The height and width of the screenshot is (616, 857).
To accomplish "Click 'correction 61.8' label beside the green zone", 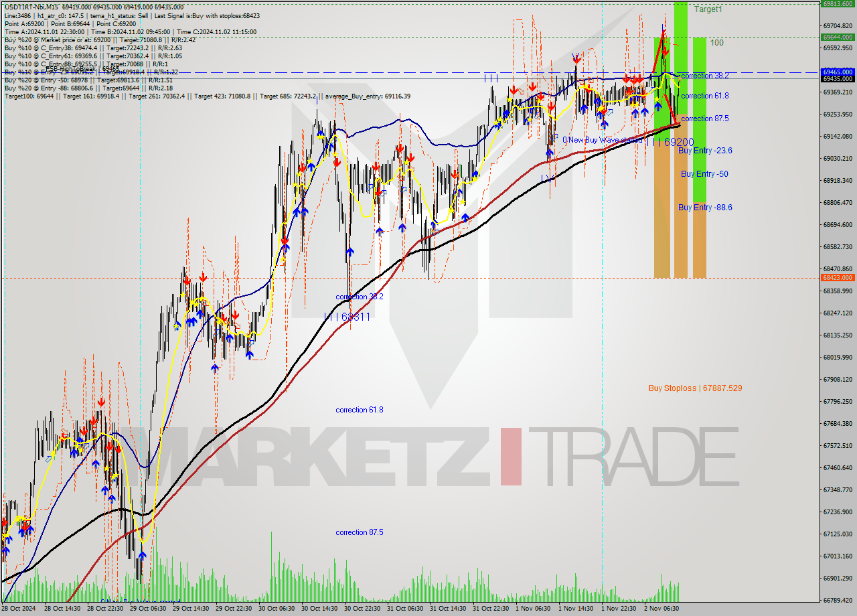I will click(705, 96).
